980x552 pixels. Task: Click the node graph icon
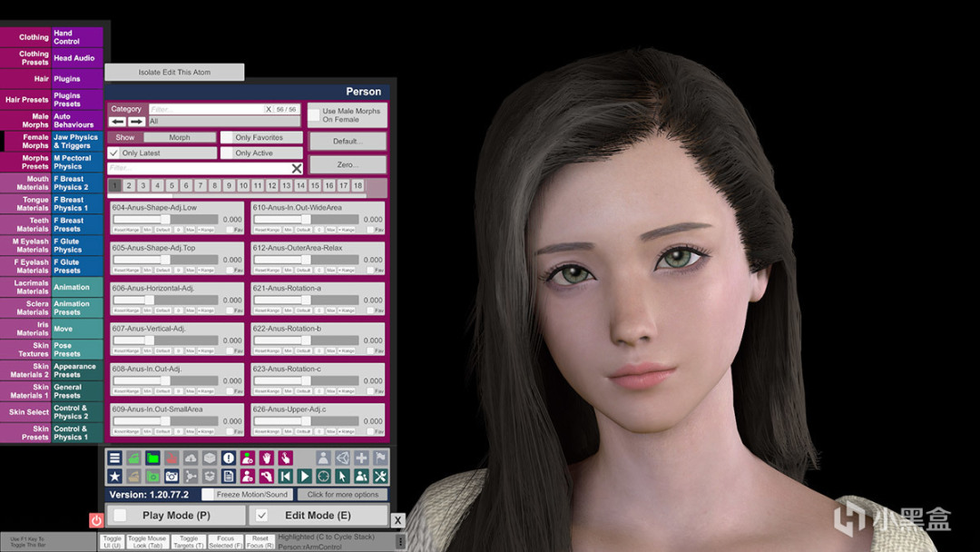click(191, 477)
